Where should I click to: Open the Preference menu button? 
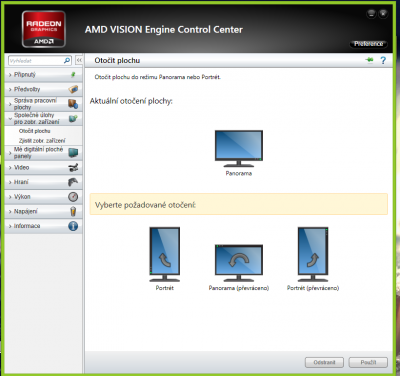pyautogui.click(x=368, y=44)
